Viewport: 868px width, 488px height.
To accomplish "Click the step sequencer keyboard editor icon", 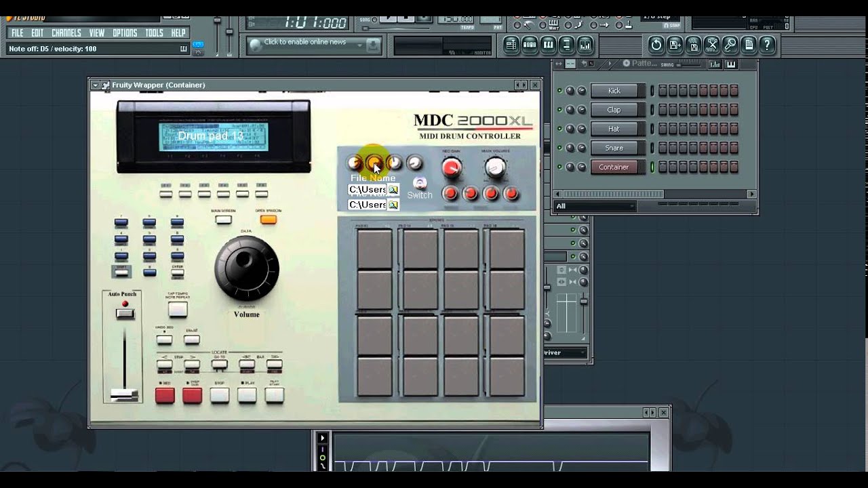I will (731, 64).
